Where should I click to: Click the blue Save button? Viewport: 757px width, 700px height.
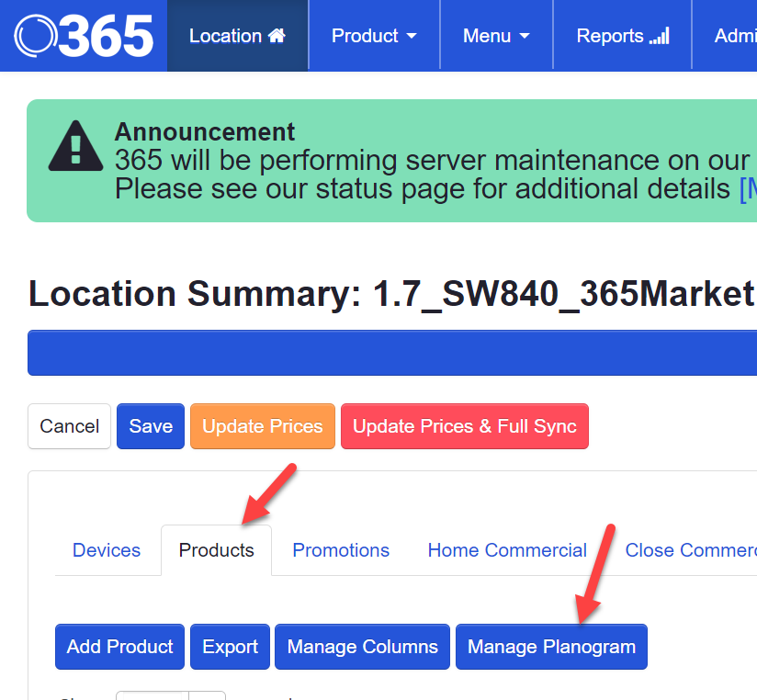pyautogui.click(x=151, y=426)
